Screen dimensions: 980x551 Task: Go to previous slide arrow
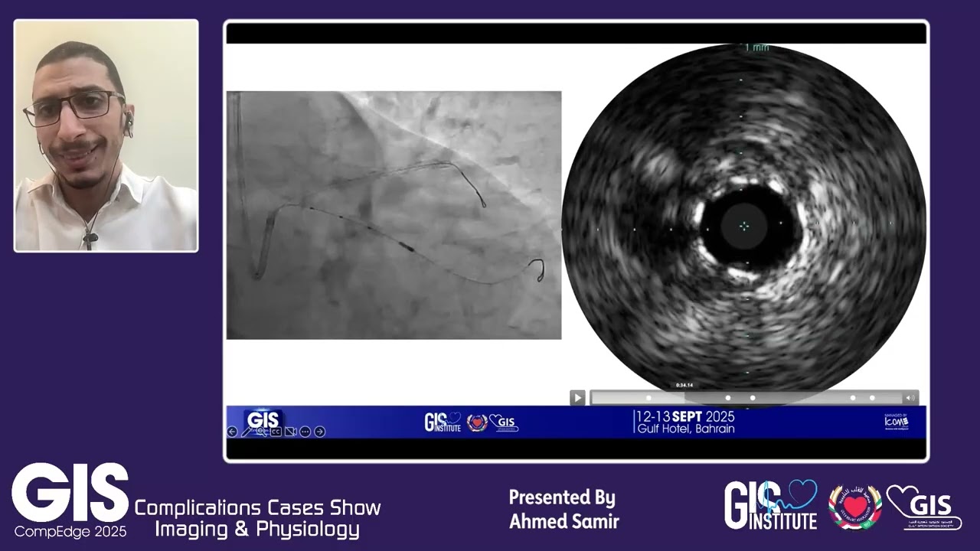pyautogui.click(x=232, y=432)
